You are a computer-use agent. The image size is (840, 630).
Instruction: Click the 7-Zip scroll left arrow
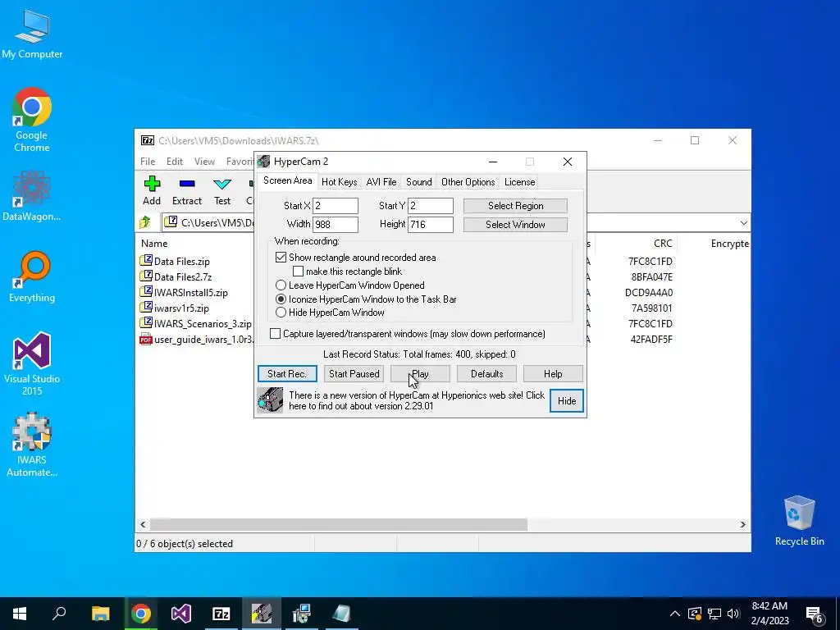(143, 524)
